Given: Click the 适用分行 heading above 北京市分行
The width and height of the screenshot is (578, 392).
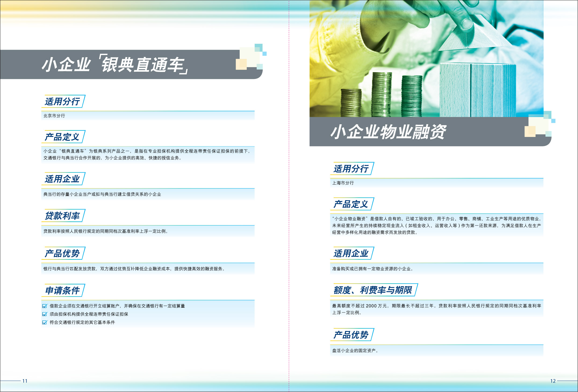Looking at the screenshot, I should coord(62,101).
